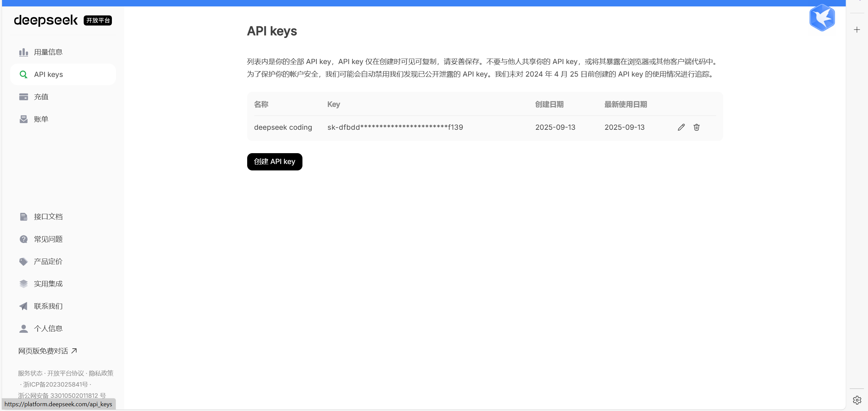
Task: Click the deepseek coding name cell
Action: [283, 127]
